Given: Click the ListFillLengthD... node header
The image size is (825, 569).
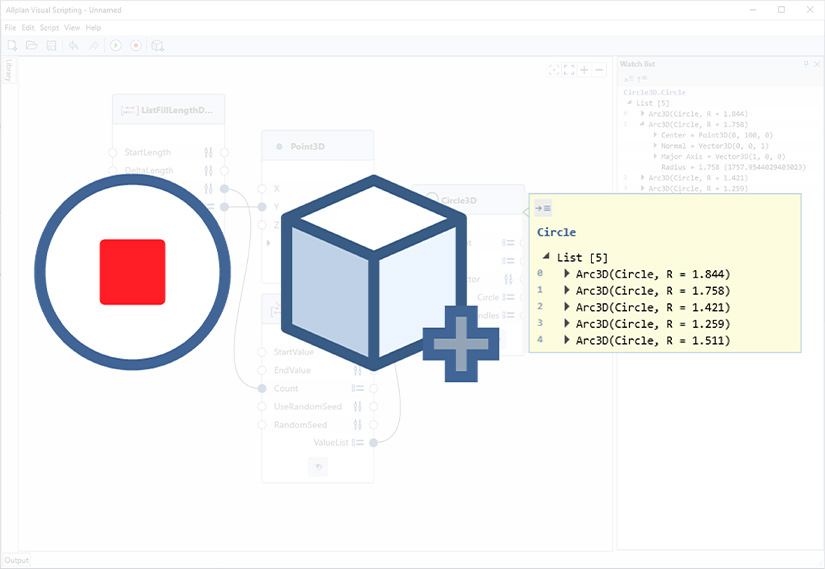Looking at the screenshot, I should click(x=169, y=109).
